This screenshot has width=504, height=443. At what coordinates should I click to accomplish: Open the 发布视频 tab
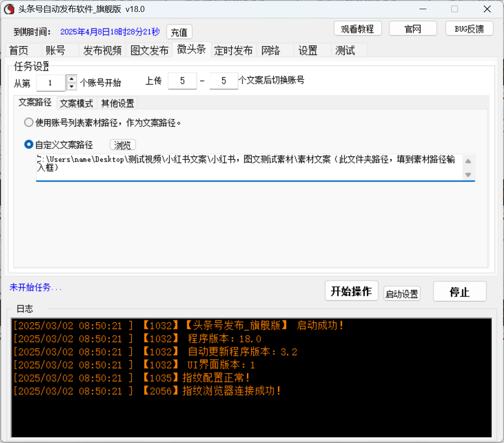pos(102,50)
